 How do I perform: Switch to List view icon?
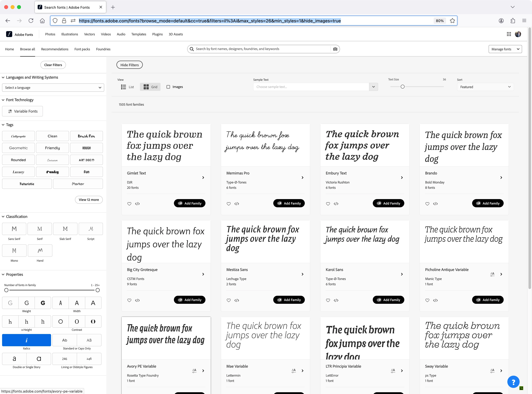pyautogui.click(x=123, y=87)
